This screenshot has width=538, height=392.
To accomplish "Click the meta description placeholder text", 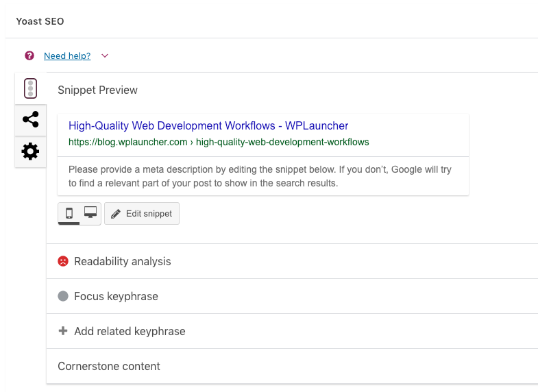I will tap(260, 176).
